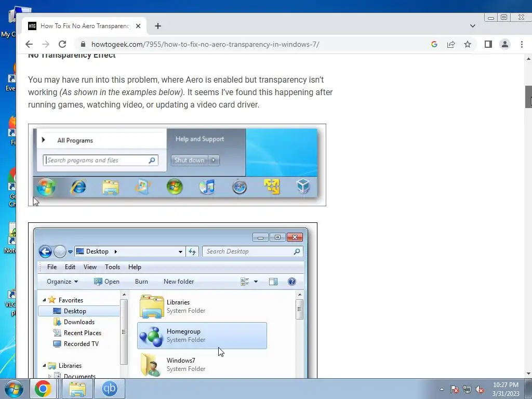
Task: Open the Chrome side panel
Action: click(488, 44)
